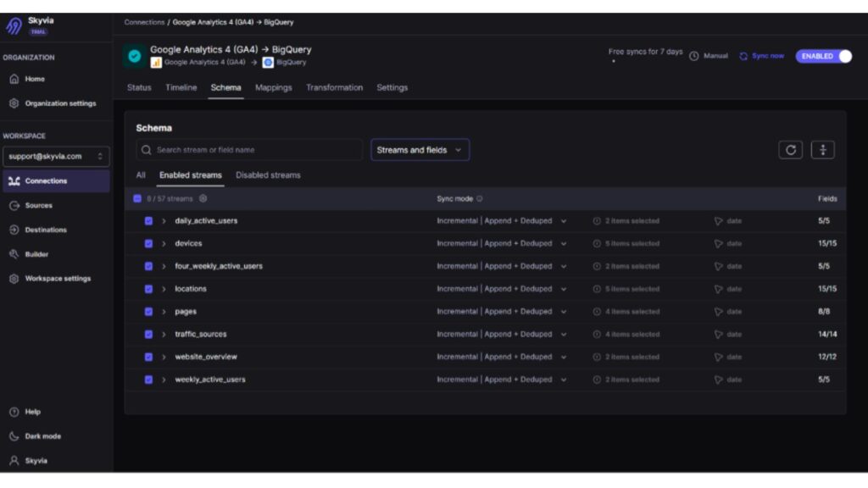Screen dimensions: 868x488
Task: Open sync mode dropdown for weekly_active_users
Action: [502, 380]
